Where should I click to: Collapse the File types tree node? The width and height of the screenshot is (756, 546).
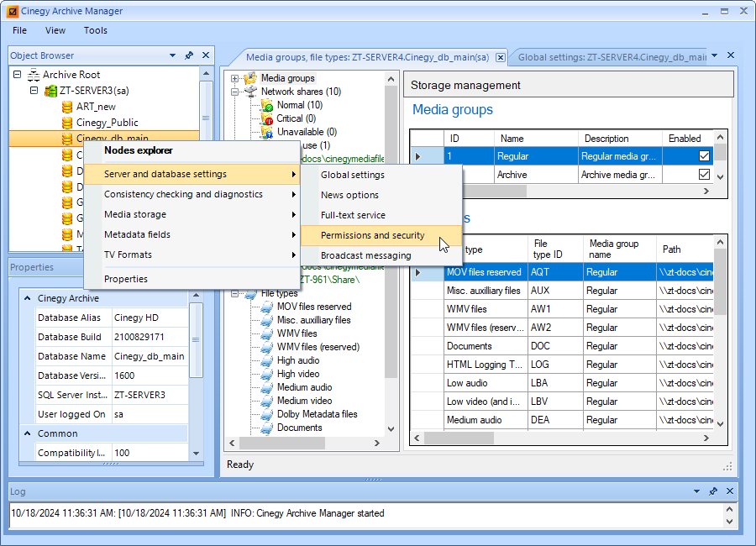coord(234,293)
